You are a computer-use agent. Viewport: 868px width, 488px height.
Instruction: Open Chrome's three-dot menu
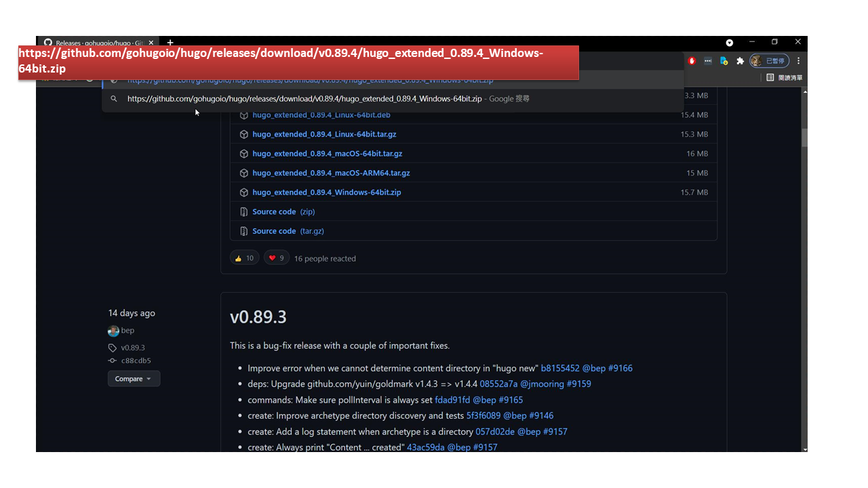pyautogui.click(x=798, y=61)
